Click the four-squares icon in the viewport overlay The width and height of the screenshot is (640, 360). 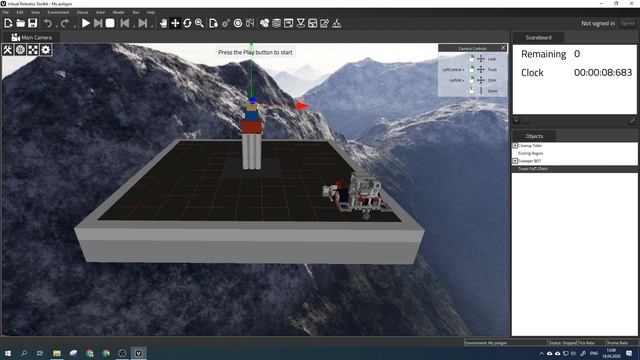[33, 50]
